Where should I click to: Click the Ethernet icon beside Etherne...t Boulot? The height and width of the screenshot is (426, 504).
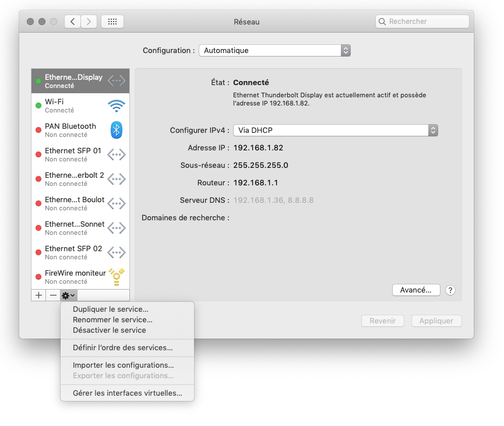[117, 203]
